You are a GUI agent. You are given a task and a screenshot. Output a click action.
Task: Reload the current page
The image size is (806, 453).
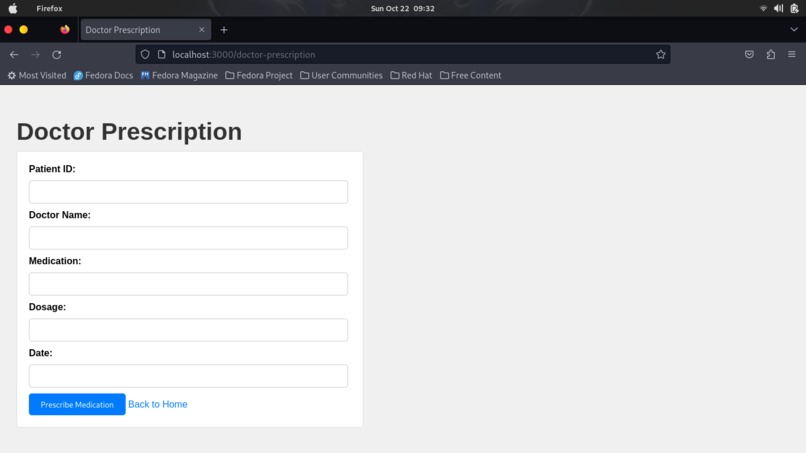point(57,55)
